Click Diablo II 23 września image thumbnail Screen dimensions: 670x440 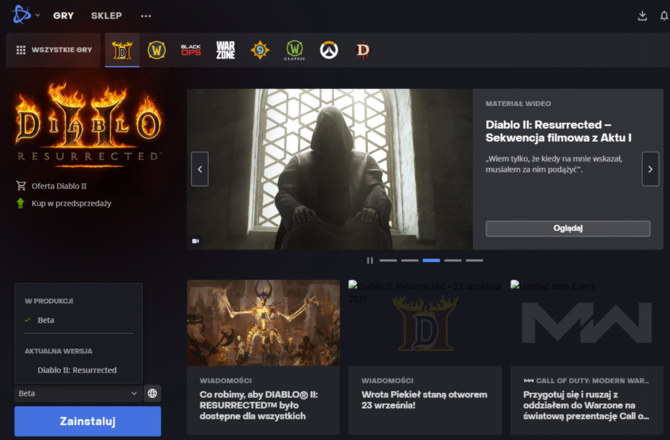tap(425, 323)
